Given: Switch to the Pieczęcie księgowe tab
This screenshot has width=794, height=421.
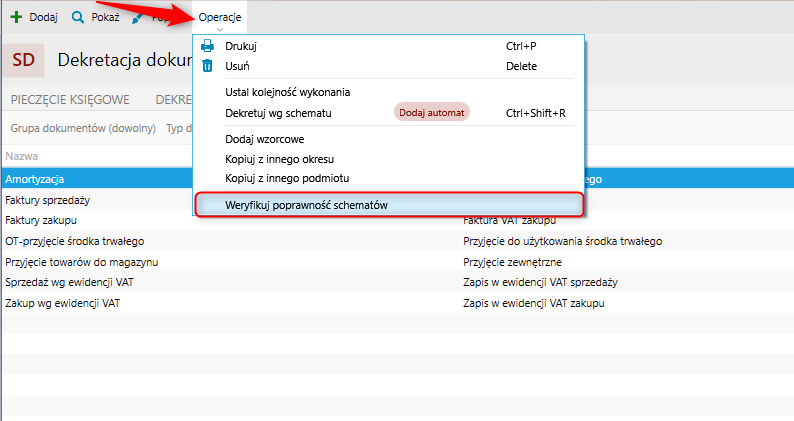Looking at the screenshot, I should [x=70, y=100].
